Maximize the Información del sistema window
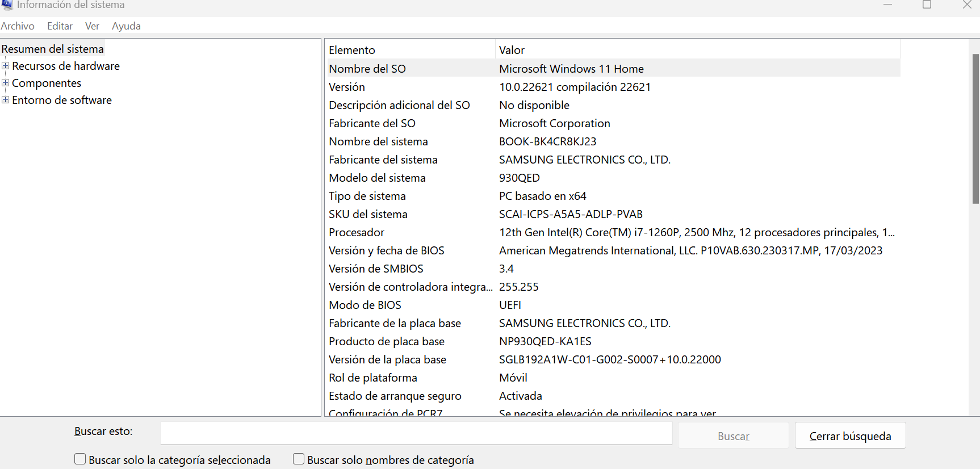 coord(927,5)
